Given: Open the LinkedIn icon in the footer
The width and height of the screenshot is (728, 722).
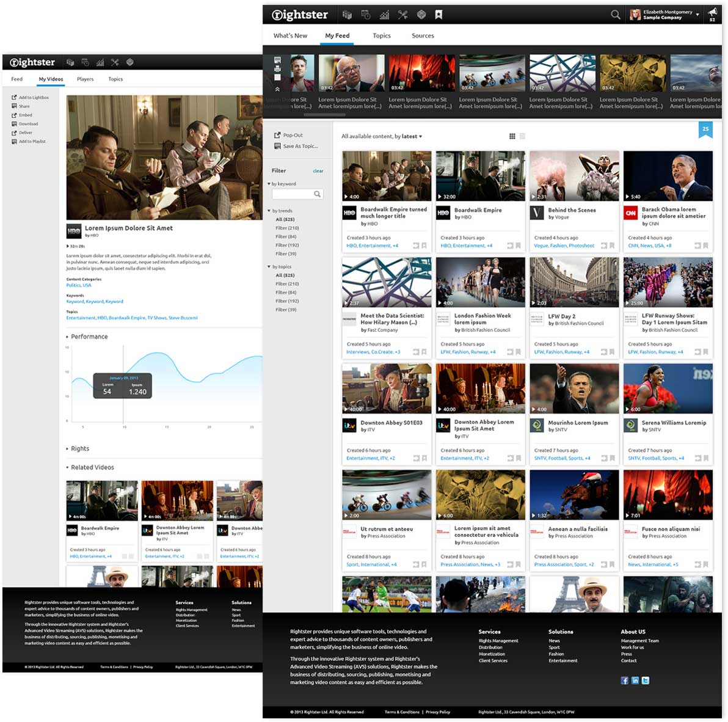Looking at the screenshot, I should [x=635, y=680].
